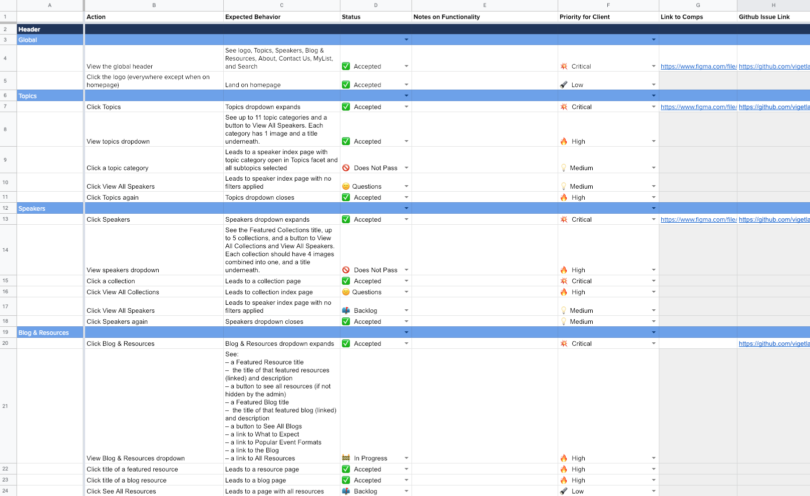Click green check icon beside 'Land on homepage'
This screenshot has height=496, width=810.
tap(346, 85)
